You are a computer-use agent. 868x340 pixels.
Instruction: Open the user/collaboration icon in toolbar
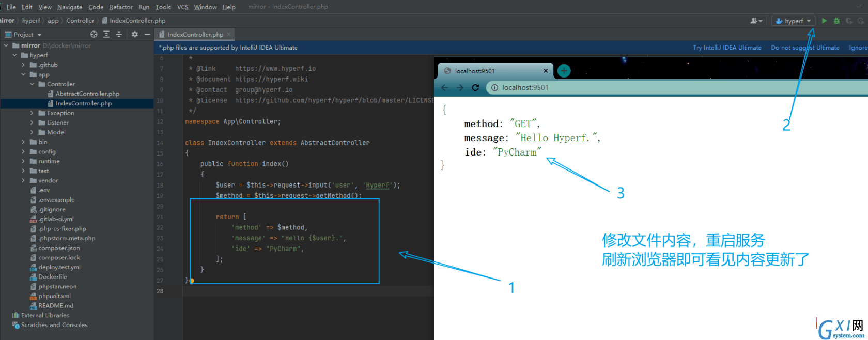pos(756,21)
